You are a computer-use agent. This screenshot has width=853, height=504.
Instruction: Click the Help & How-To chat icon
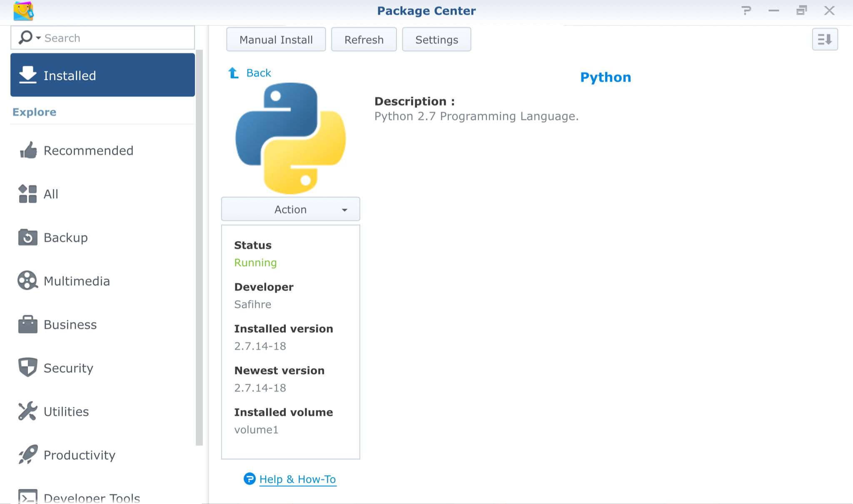click(249, 479)
